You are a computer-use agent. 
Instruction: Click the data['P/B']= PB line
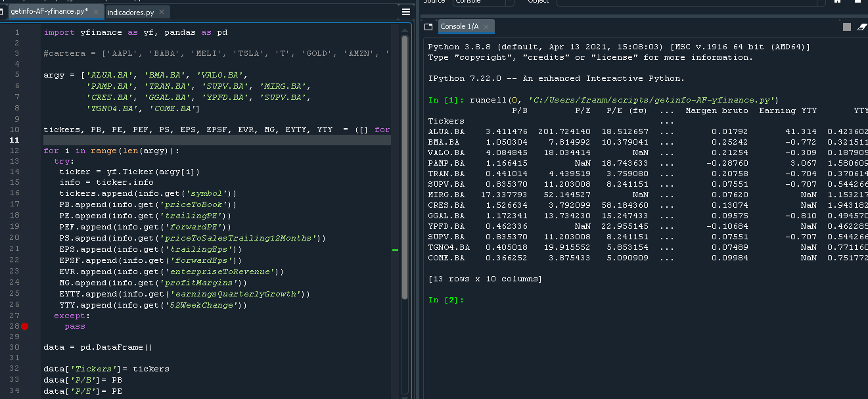tap(83, 379)
